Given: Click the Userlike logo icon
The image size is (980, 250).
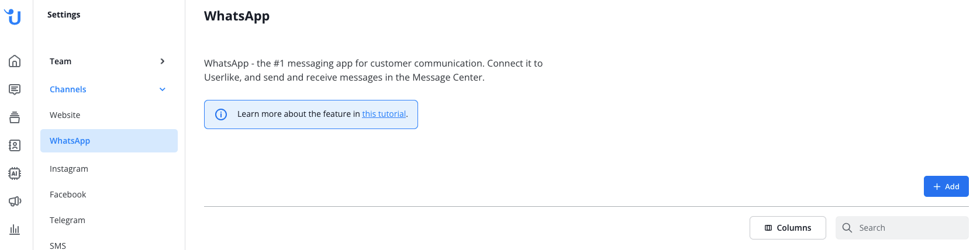Looking at the screenshot, I should click(x=13, y=17).
